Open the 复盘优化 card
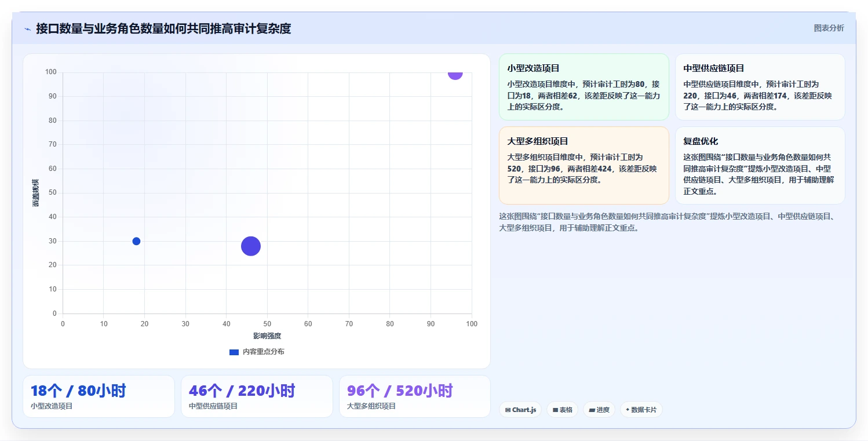The height and width of the screenshot is (441, 868). 760,166
